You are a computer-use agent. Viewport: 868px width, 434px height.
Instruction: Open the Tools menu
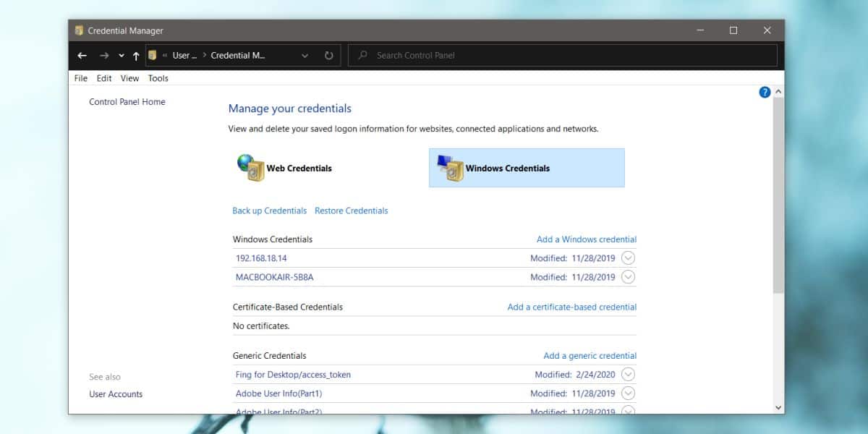pos(158,78)
